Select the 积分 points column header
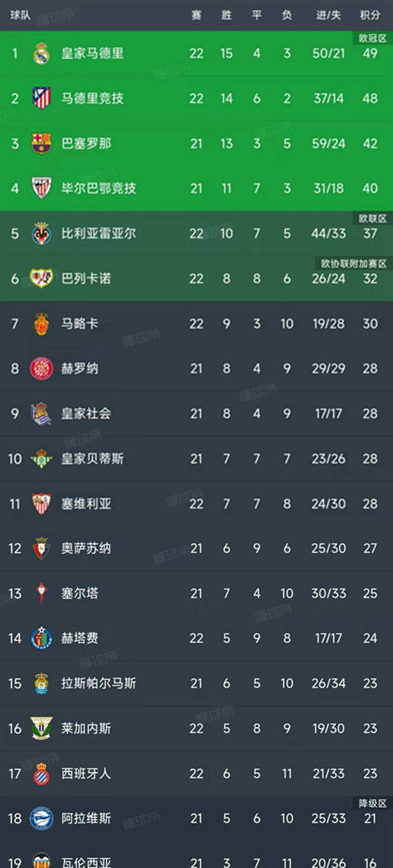 [x=370, y=15]
